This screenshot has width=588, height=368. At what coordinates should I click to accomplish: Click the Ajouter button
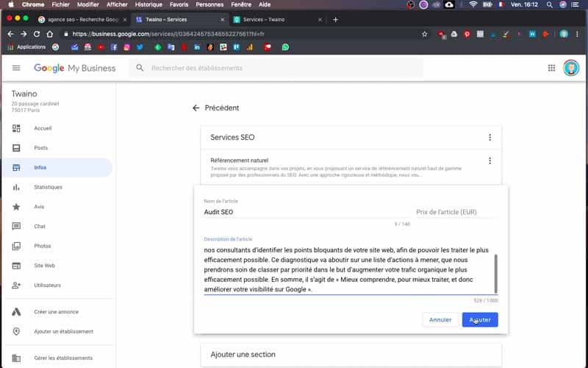click(480, 319)
